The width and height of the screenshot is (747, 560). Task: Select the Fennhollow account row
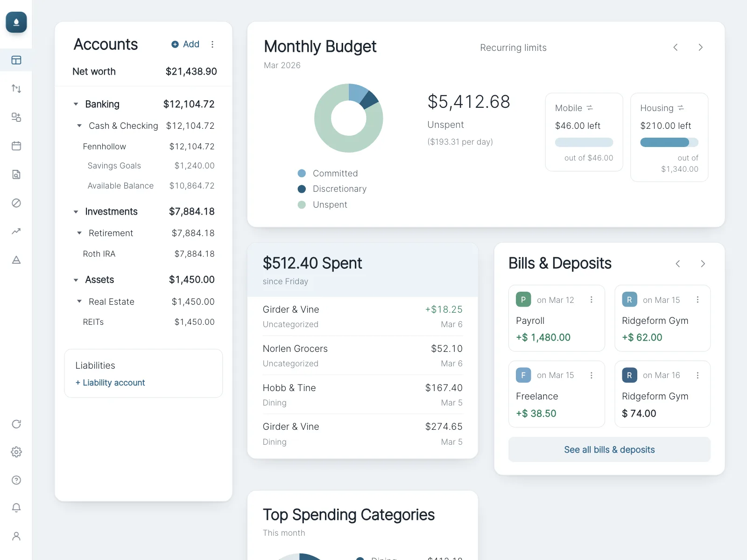[148, 147]
